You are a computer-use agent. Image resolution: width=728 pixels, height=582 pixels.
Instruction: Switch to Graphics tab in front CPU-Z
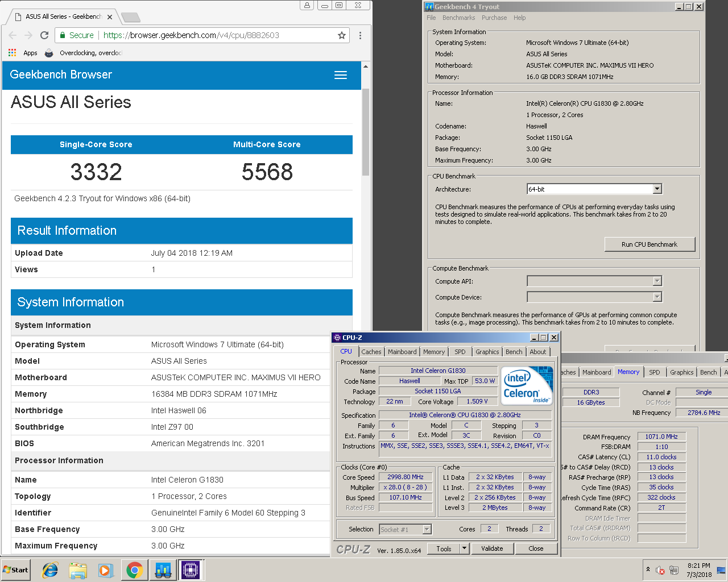point(487,352)
